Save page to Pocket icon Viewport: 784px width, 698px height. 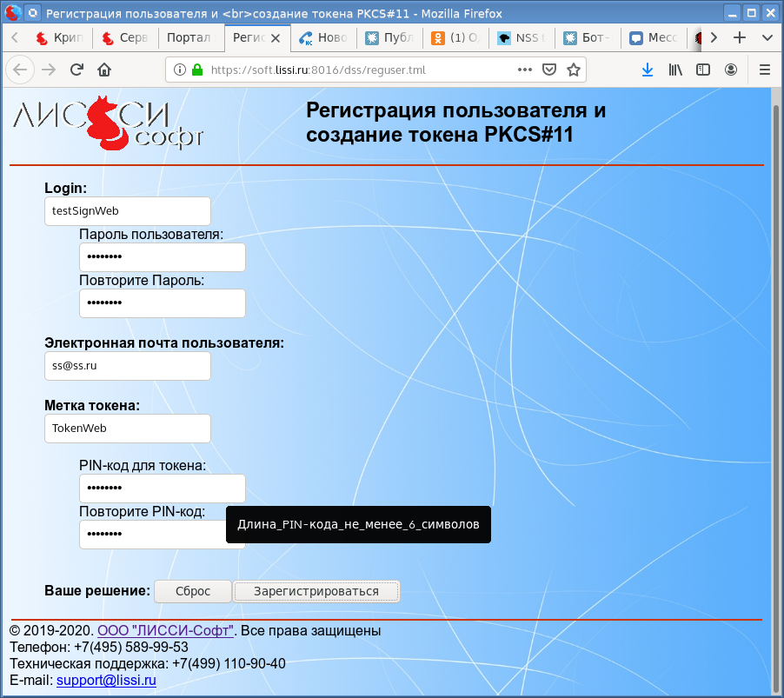click(x=549, y=70)
